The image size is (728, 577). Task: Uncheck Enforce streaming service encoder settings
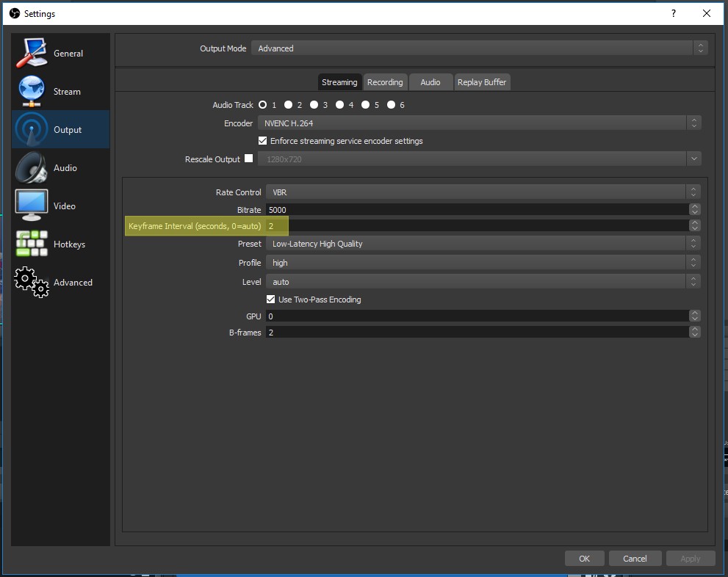[x=263, y=140]
